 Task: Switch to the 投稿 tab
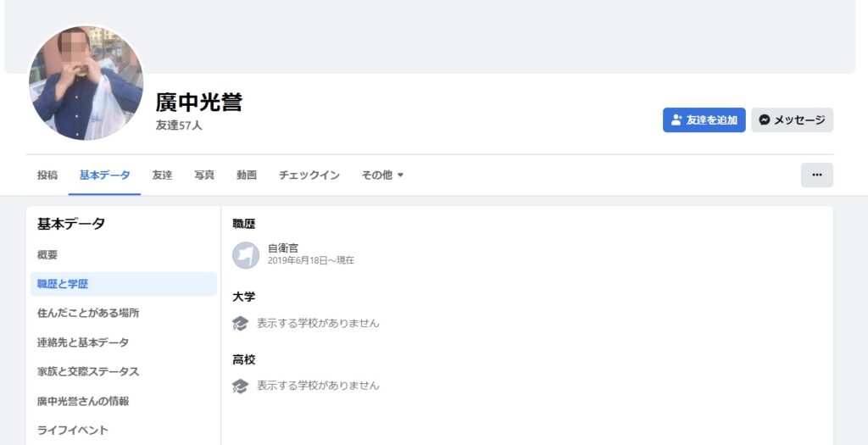47,175
